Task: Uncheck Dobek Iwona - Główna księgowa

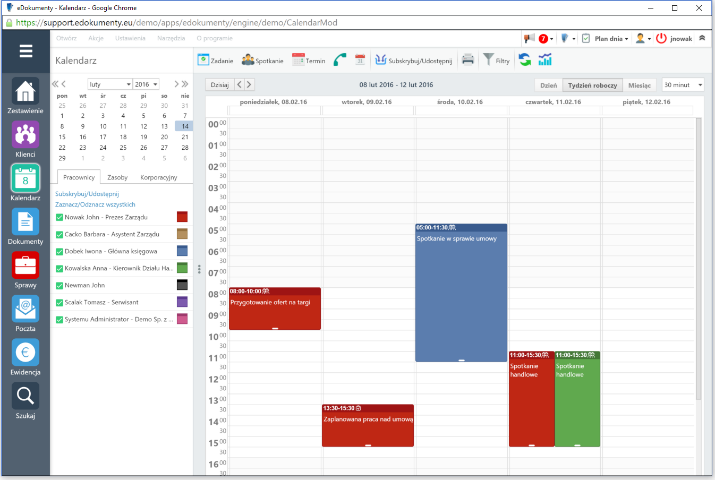Action: (x=60, y=251)
